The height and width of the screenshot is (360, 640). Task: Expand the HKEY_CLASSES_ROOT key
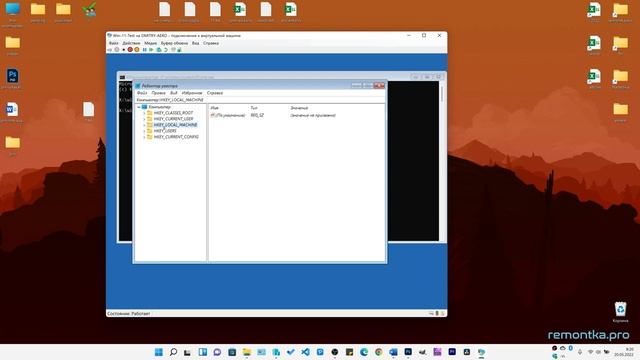[x=144, y=113]
